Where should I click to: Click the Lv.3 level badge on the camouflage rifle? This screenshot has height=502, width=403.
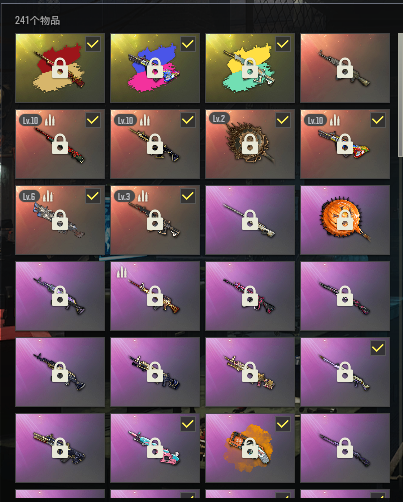[124, 196]
